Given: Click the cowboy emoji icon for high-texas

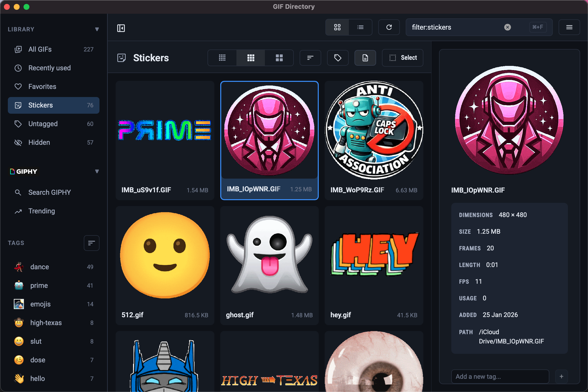Looking at the screenshot, I should pyautogui.click(x=19, y=322).
